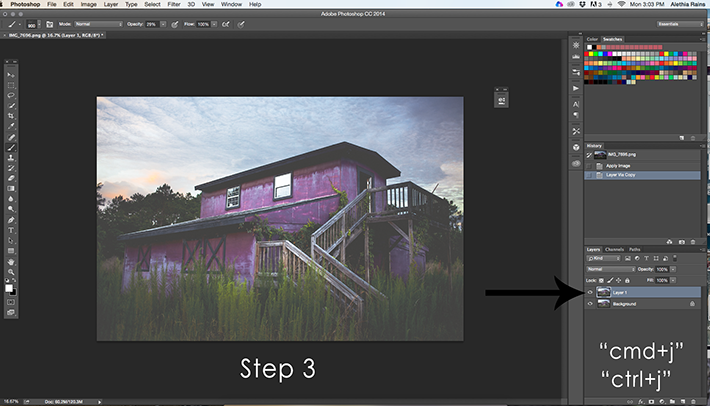The height and width of the screenshot is (406, 710).
Task: Delete layer with Layers panel trash icon
Action: pos(693,401)
